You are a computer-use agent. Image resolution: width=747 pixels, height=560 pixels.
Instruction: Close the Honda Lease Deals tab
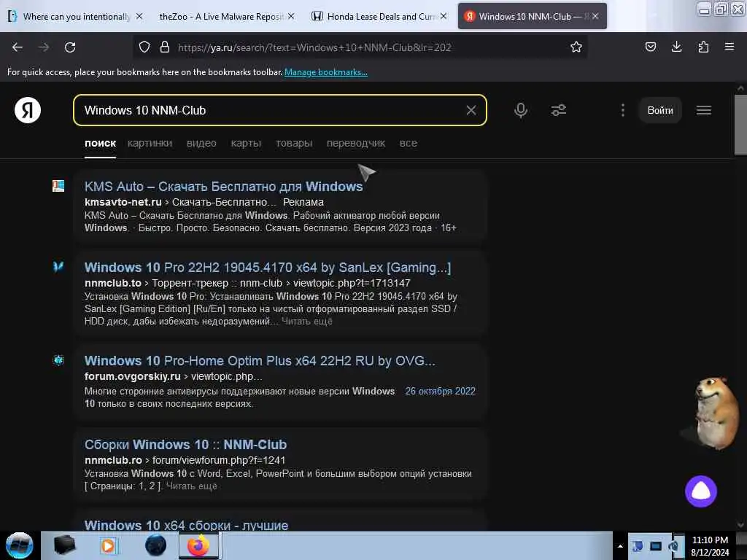444,16
